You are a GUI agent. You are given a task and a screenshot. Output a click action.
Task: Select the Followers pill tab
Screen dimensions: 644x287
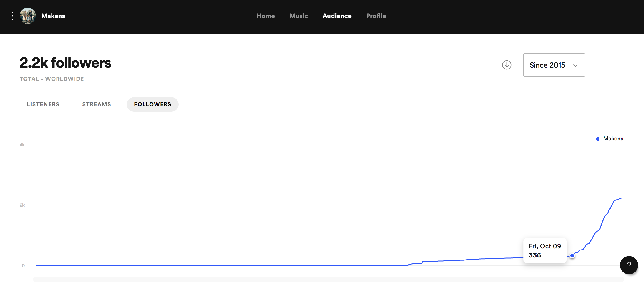tap(152, 104)
